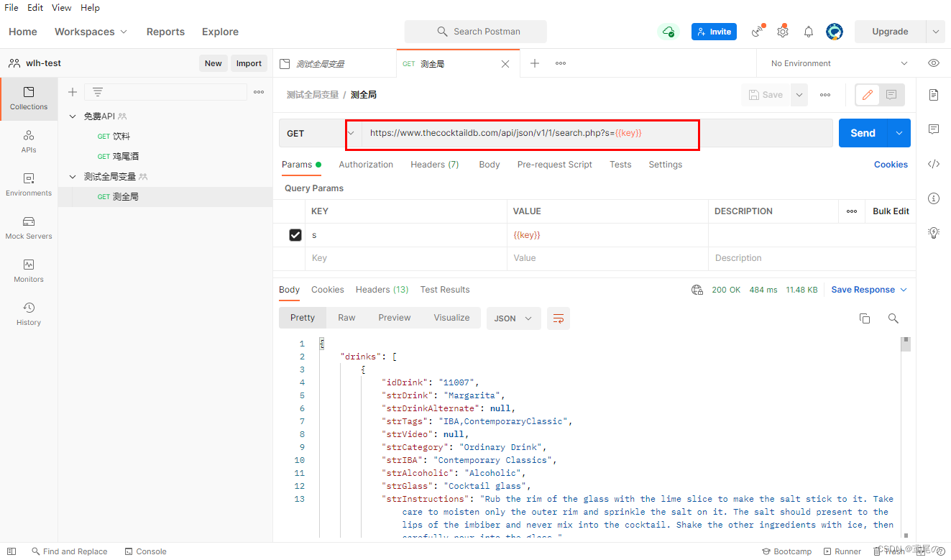The width and height of the screenshot is (951, 560).
Task: Open the Mock Servers sidebar panel
Action: point(29,228)
